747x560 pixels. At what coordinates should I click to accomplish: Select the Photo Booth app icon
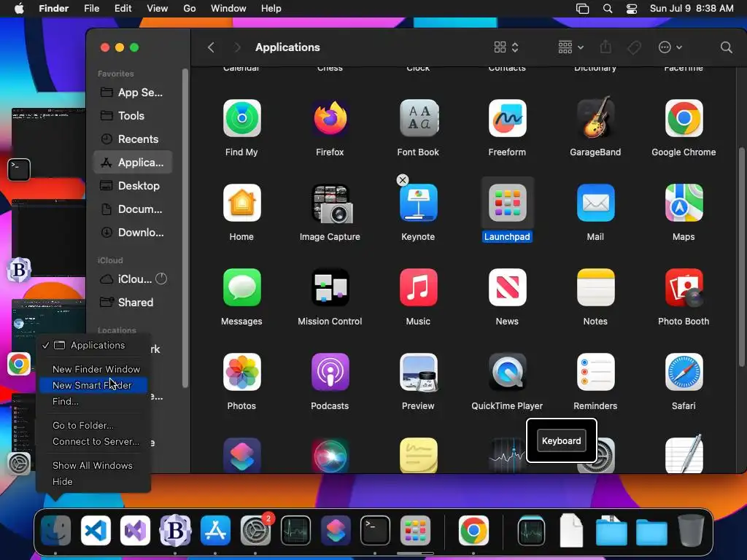coord(684,287)
